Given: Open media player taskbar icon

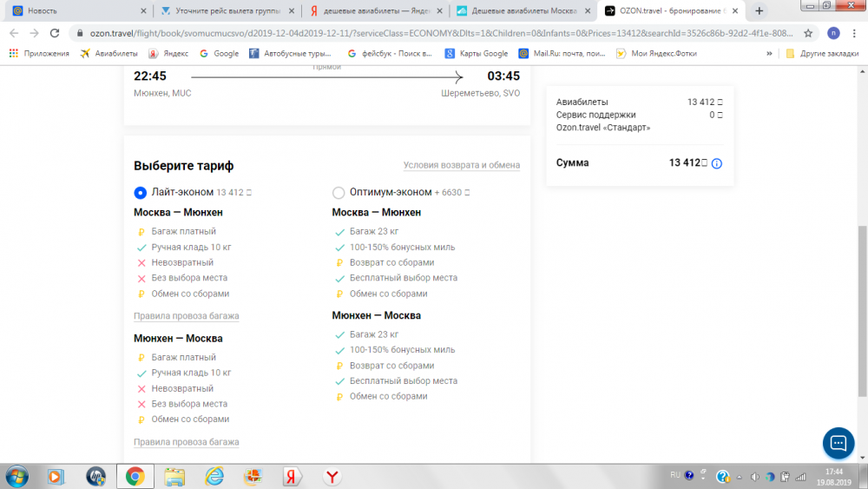Looking at the screenshot, I should (x=56, y=476).
